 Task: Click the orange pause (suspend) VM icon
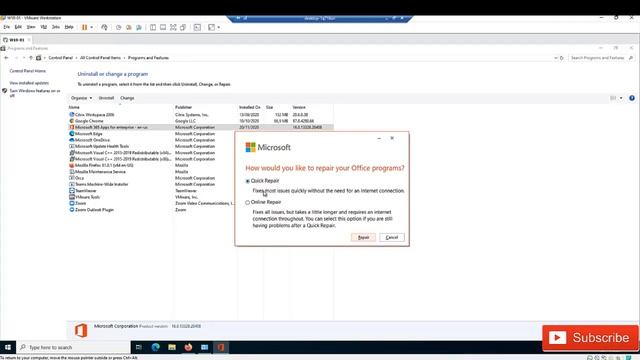click(84, 27)
